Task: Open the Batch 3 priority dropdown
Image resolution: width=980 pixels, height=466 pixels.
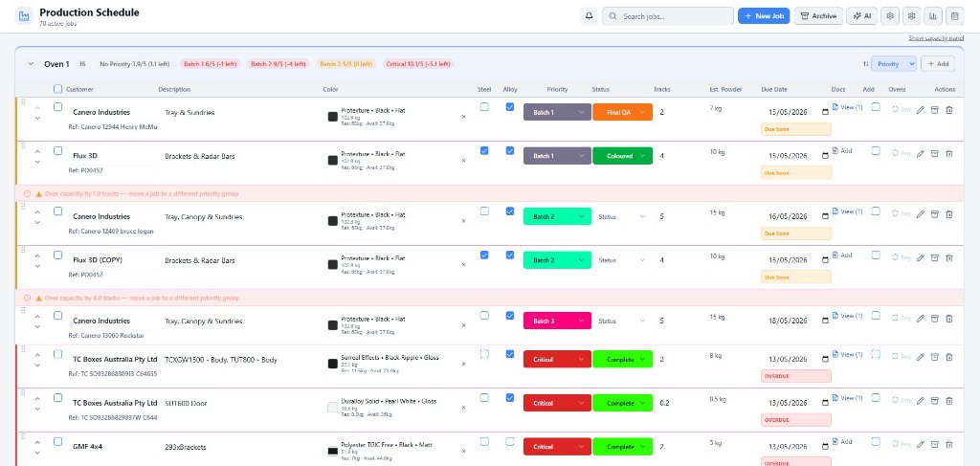Action: tap(557, 322)
